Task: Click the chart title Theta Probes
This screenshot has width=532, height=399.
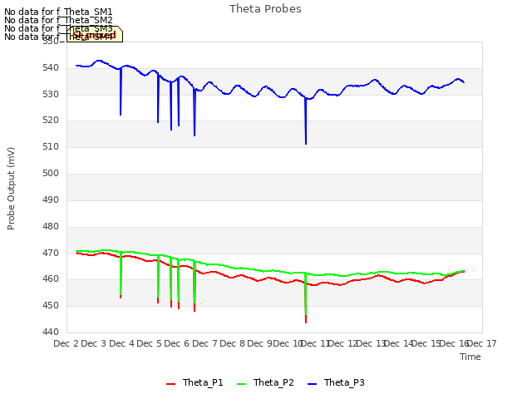Action: click(x=265, y=9)
